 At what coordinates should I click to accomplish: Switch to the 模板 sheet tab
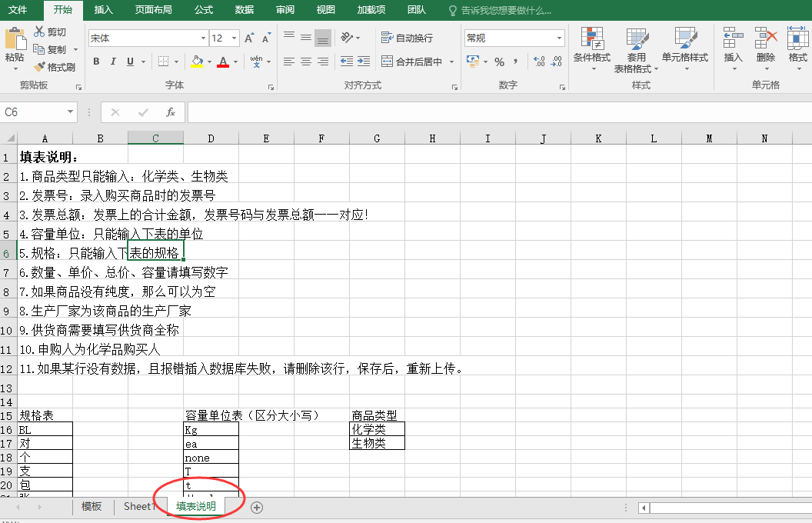pyautogui.click(x=92, y=506)
